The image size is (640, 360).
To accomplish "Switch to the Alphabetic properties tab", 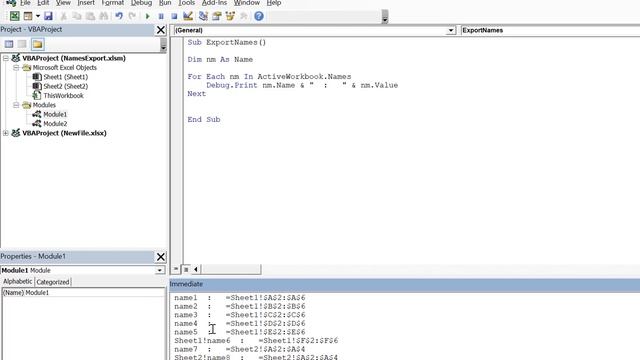I will pos(18,282).
